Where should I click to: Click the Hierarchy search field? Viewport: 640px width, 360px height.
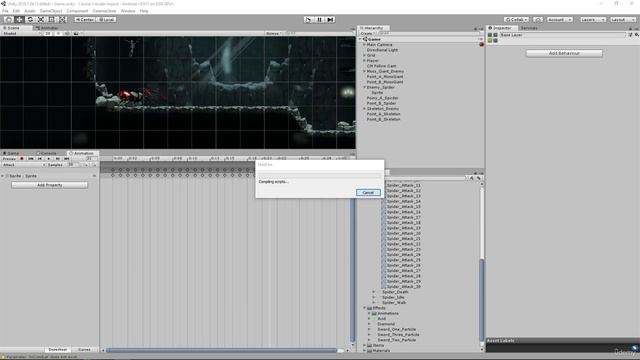click(x=427, y=33)
